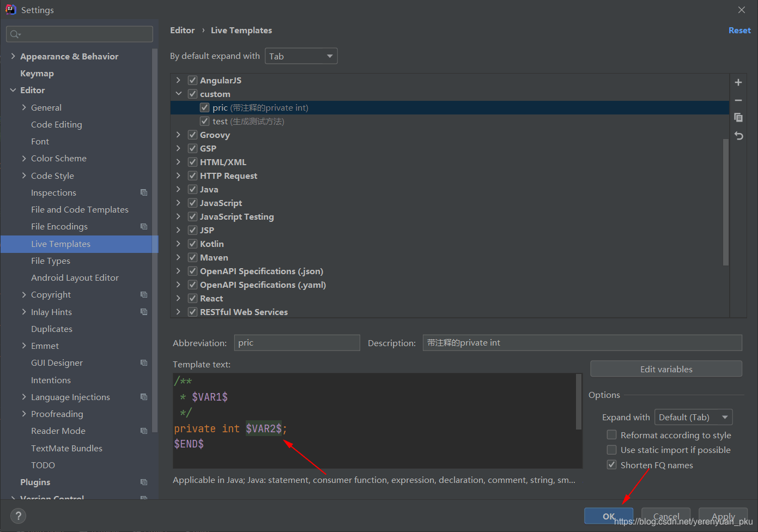Screen dimensions: 758x532
Task: Click the template text editor scrollbar
Action: click(579, 402)
